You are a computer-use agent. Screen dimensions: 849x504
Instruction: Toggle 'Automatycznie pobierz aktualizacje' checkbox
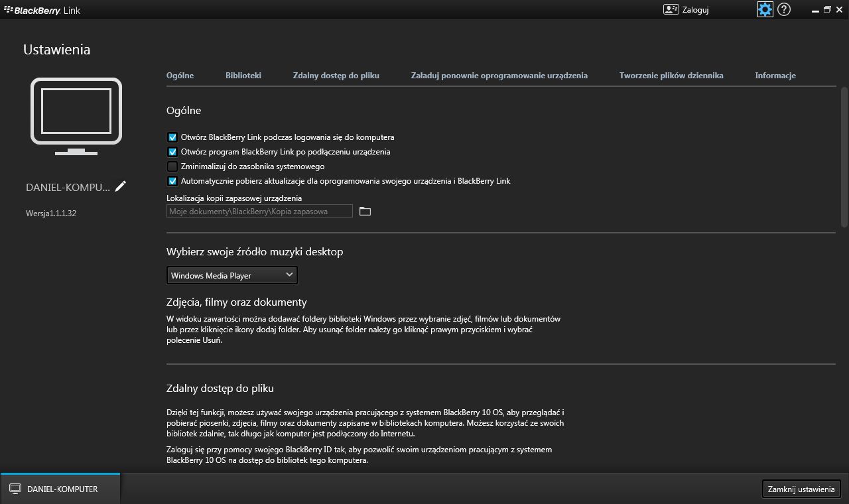pyautogui.click(x=172, y=181)
